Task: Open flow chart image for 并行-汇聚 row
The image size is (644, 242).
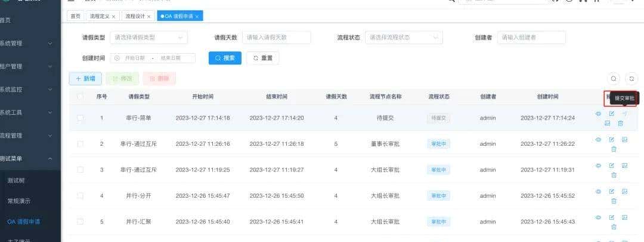Action: [x=624, y=218]
